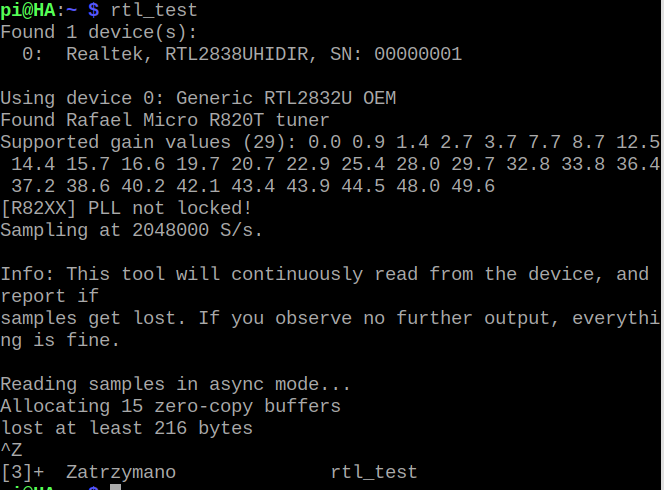
Task: Click the "Sampling at 2048000 S/s." line
Action: [x=131, y=230]
